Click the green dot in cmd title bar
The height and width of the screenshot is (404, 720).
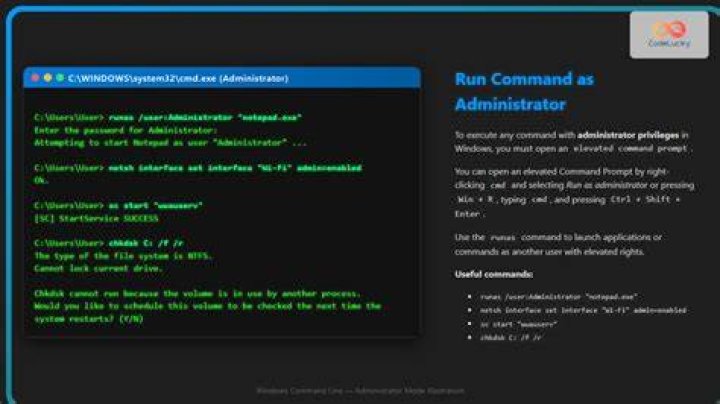point(60,78)
